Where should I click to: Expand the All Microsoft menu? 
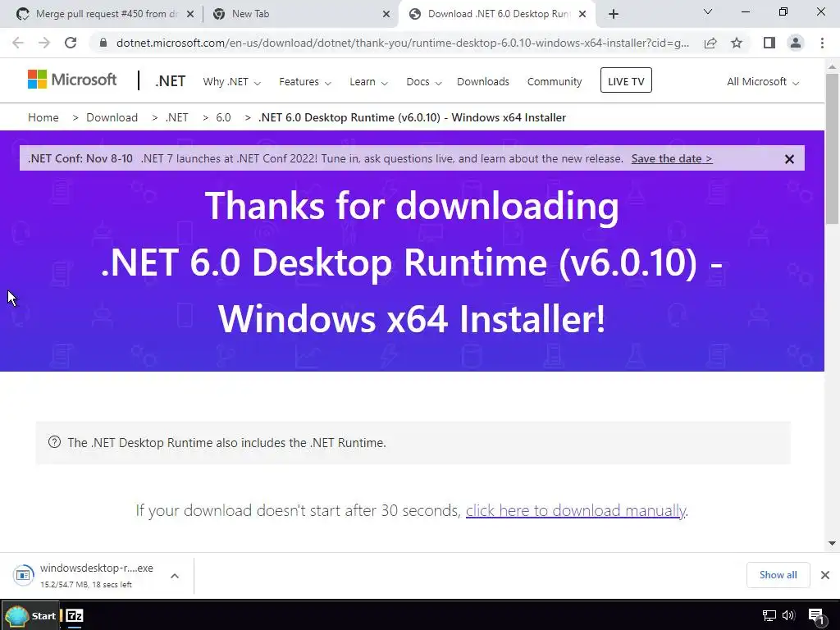pos(763,82)
